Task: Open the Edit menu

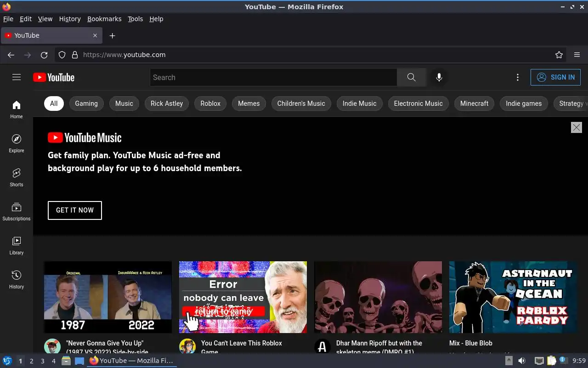Action: [x=26, y=19]
